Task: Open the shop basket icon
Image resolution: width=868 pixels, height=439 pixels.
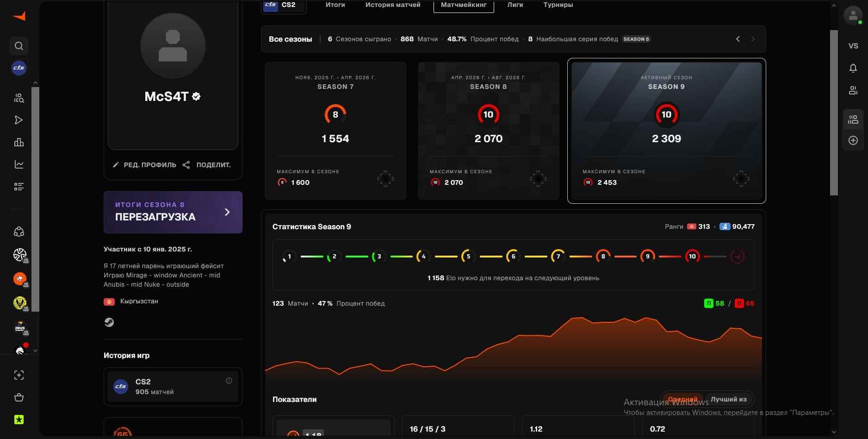Action: [19, 397]
